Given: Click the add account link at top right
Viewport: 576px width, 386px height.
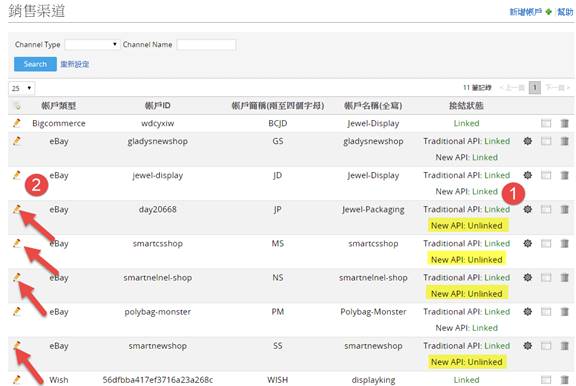Looking at the screenshot, I should [x=526, y=12].
